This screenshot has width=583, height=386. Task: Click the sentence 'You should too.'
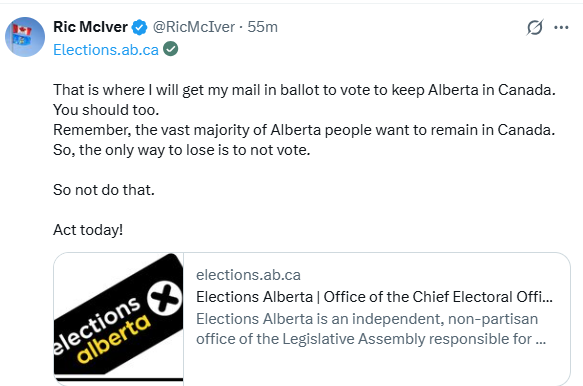point(106,110)
